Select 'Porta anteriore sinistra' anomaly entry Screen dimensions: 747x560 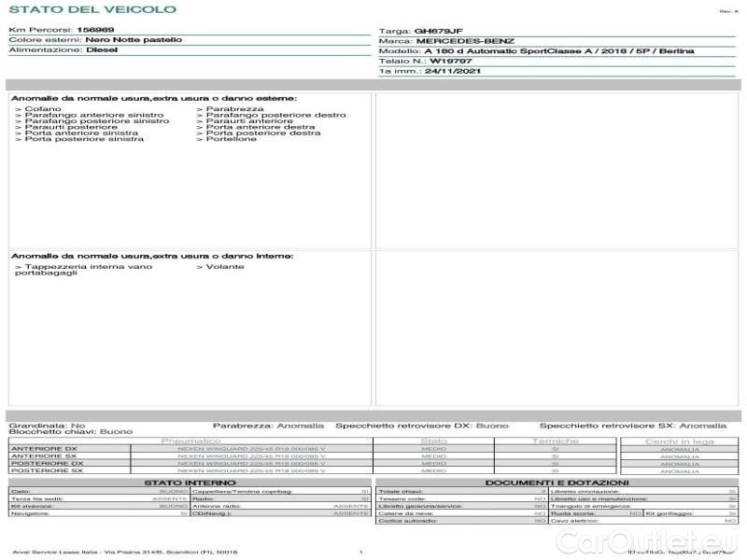click(81, 133)
